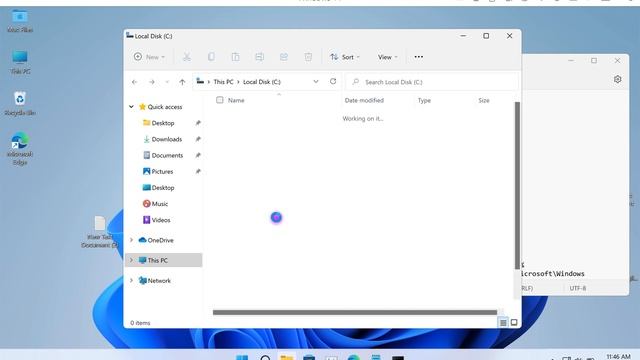Click the "Working on it..." message

[x=363, y=119]
